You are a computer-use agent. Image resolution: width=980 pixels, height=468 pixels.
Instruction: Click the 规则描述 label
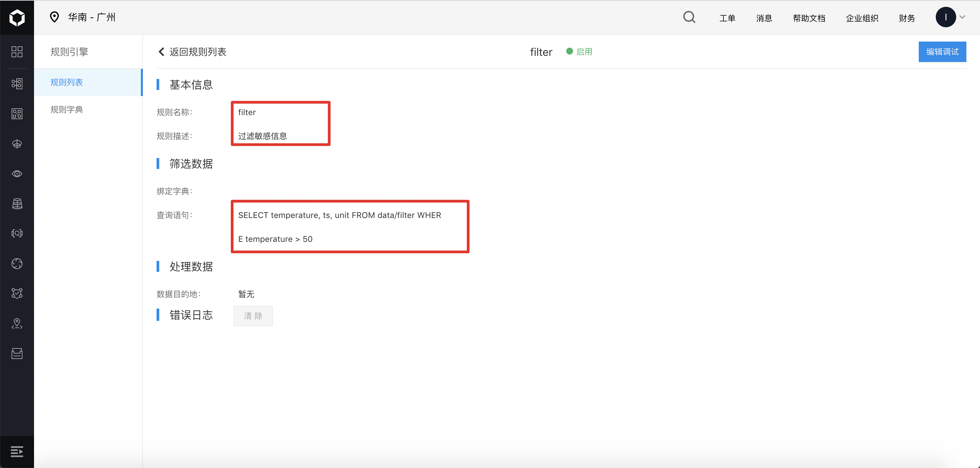175,136
